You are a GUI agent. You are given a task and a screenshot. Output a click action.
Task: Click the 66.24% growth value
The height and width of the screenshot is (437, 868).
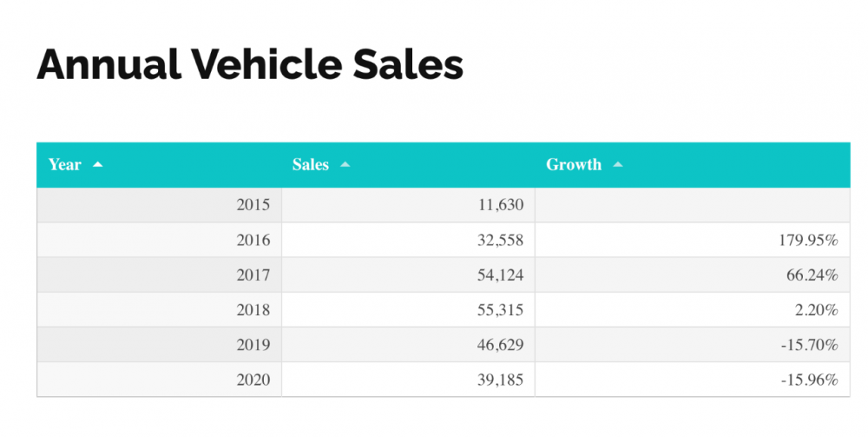click(x=812, y=275)
